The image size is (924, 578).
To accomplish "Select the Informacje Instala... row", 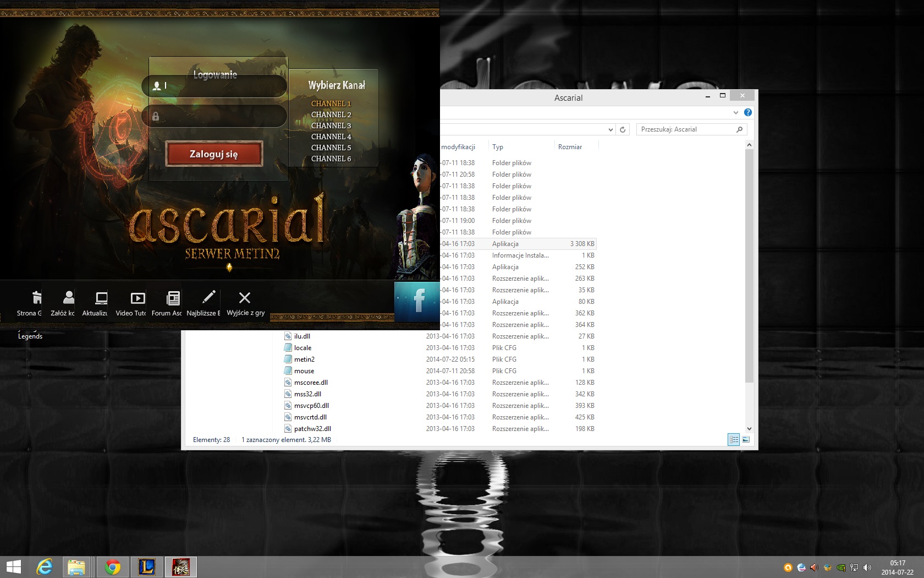I will point(518,255).
